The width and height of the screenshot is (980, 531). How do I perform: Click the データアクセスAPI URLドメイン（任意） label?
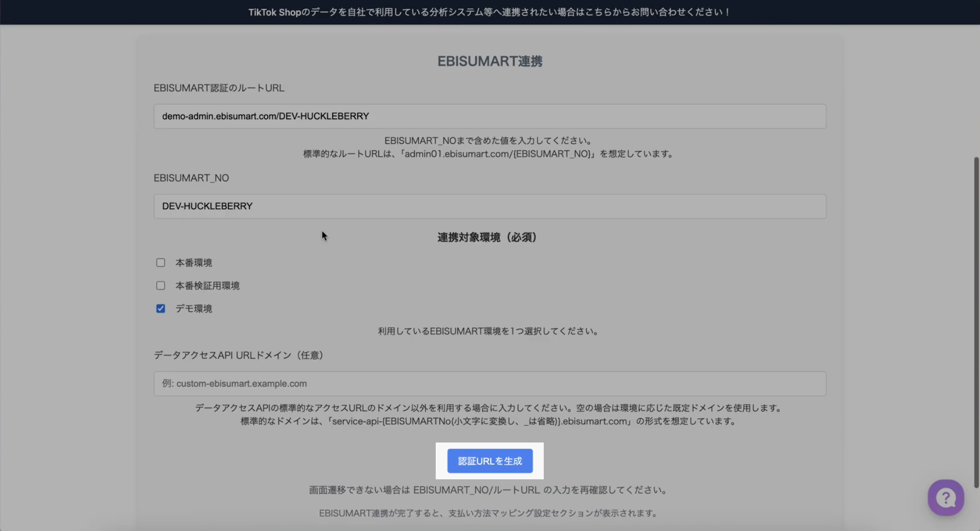click(x=239, y=355)
